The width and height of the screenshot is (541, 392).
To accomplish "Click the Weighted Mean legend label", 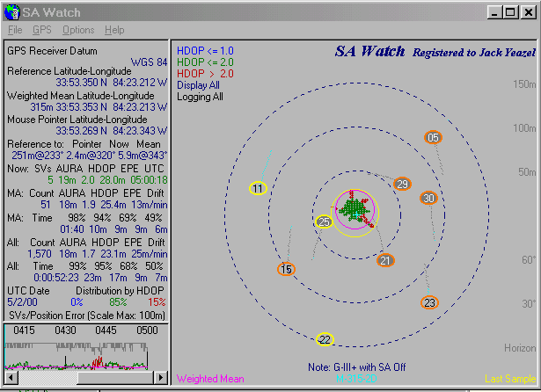I will click(208, 379).
